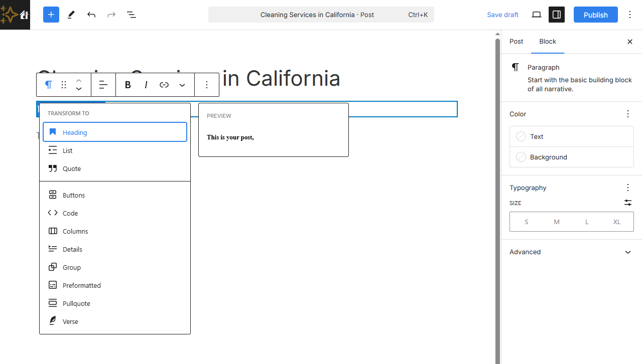Image resolution: width=642 pixels, height=364 pixels.
Task: Transform block to Heading
Action: tap(115, 132)
